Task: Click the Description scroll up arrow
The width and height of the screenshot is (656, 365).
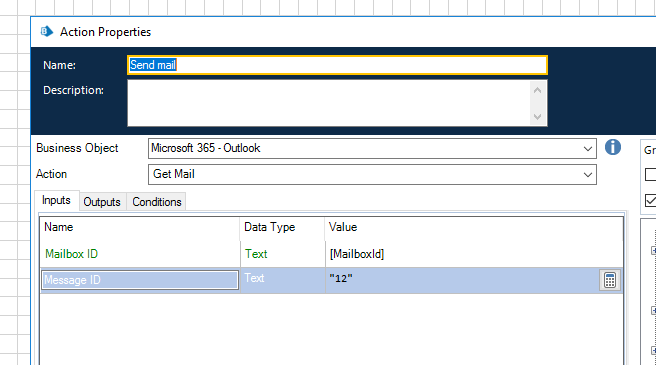Action: (538, 90)
